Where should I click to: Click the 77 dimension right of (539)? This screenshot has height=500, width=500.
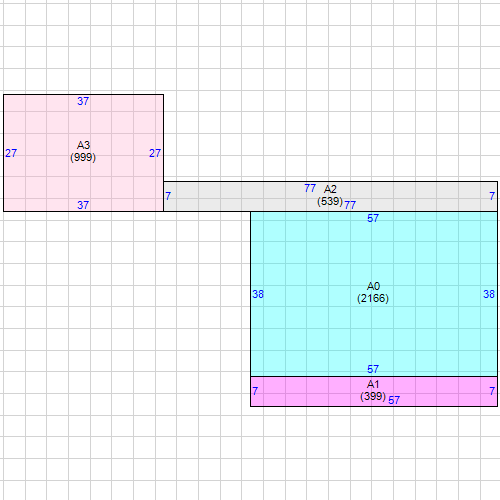(x=350, y=205)
